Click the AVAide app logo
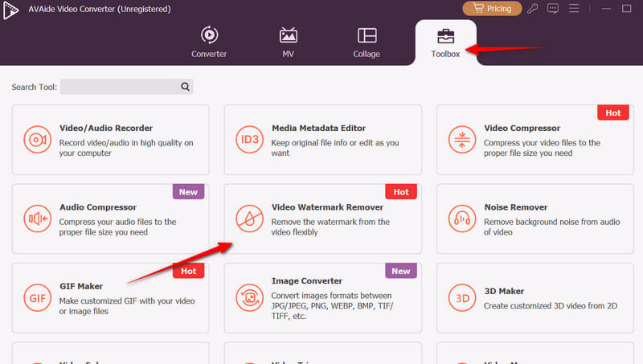 10,10
